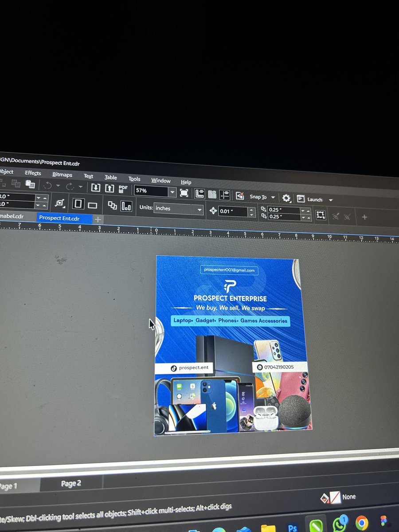Toggle Show guidelines icon

pyautogui.click(x=225, y=194)
